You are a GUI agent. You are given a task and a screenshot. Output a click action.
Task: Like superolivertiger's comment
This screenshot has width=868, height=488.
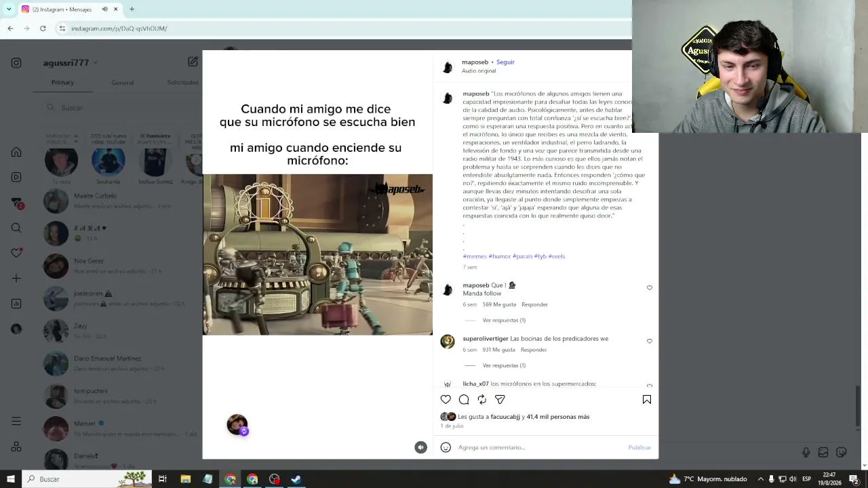pyautogui.click(x=649, y=341)
